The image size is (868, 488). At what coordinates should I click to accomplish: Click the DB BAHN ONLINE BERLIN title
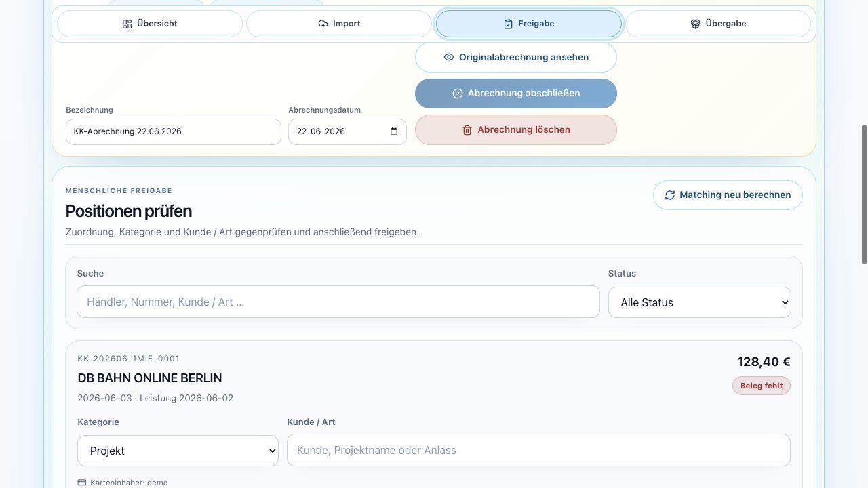tap(150, 378)
